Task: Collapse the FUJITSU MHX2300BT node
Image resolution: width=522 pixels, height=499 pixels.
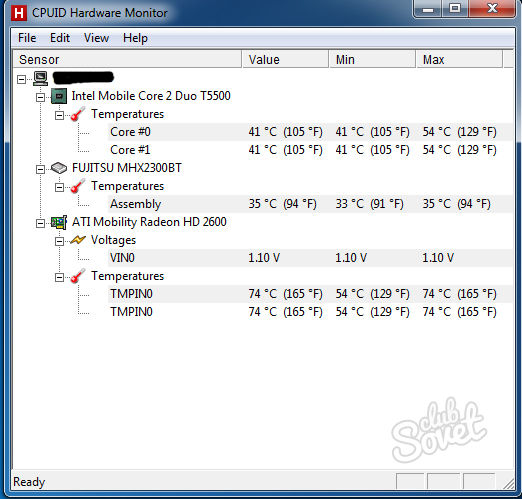Action: [40, 169]
